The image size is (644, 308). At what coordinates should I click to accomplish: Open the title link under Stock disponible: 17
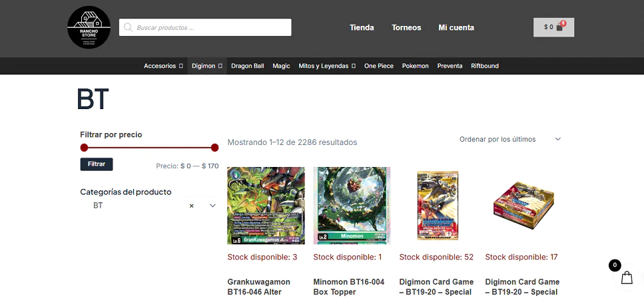(x=522, y=287)
